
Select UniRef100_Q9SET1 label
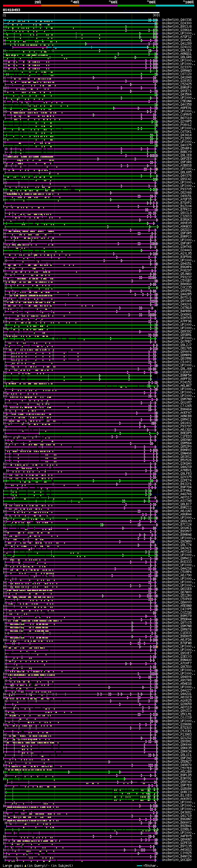[x=176, y=91]
